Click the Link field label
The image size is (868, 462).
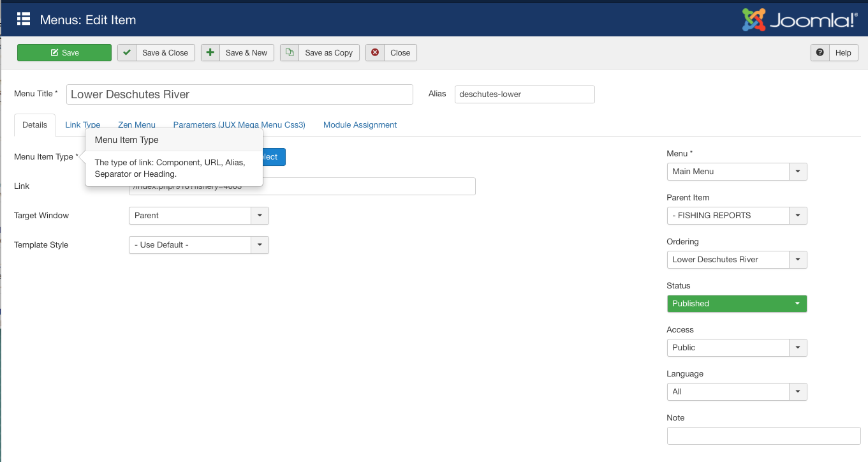(x=22, y=186)
